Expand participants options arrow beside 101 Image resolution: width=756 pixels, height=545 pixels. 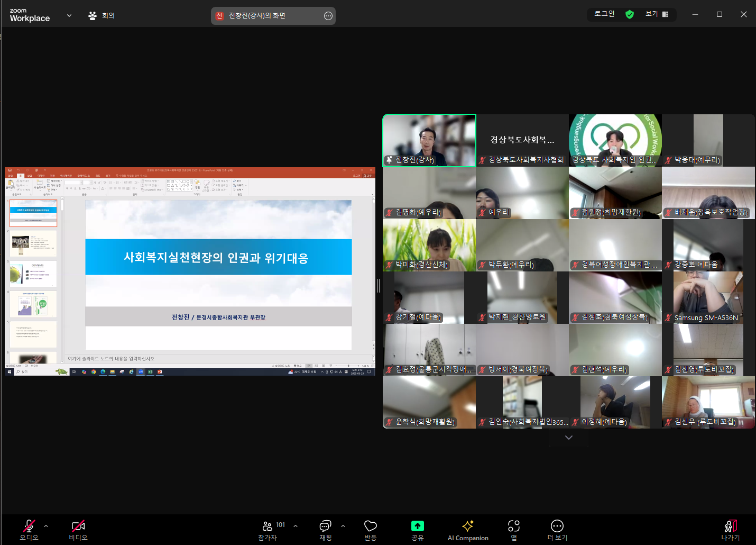[296, 526]
